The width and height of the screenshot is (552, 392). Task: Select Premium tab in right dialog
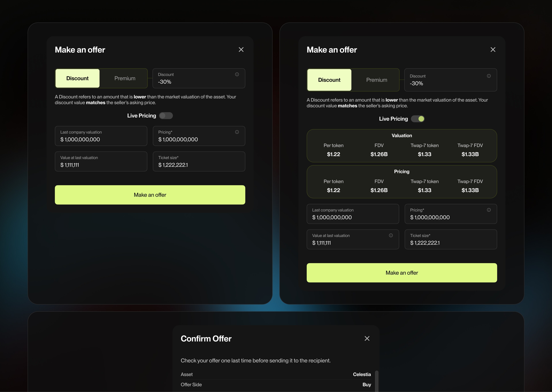click(376, 80)
